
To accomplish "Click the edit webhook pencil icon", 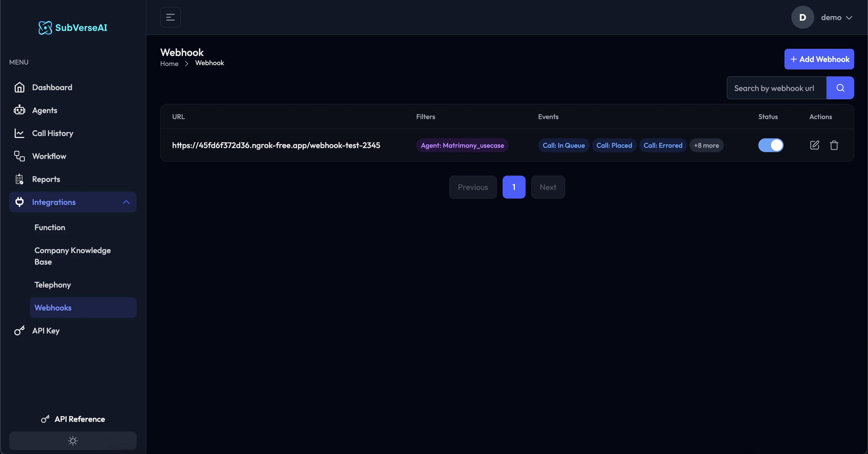I will 814,145.
